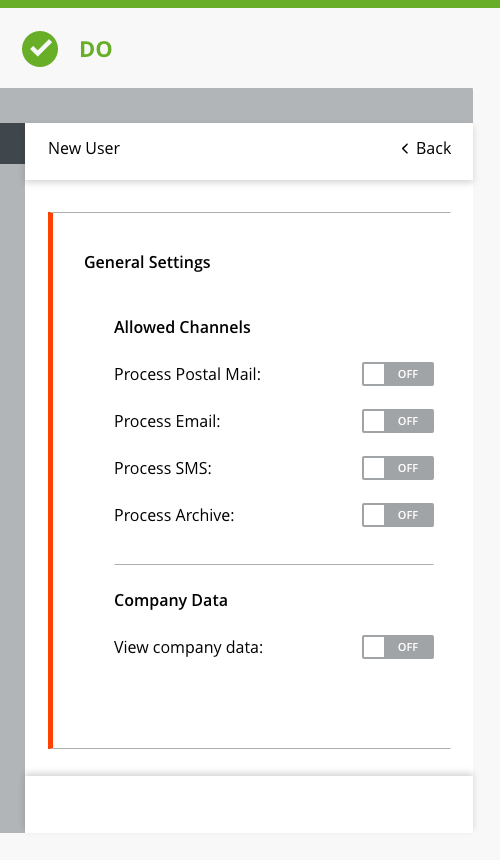Select the New User page title

tap(84, 148)
